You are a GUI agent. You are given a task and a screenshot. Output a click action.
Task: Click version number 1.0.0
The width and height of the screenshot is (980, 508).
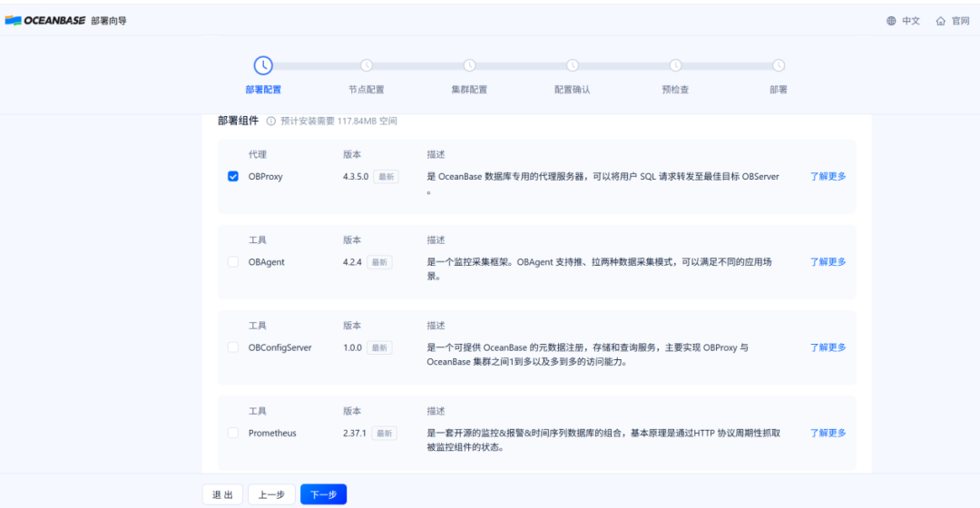click(x=352, y=347)
